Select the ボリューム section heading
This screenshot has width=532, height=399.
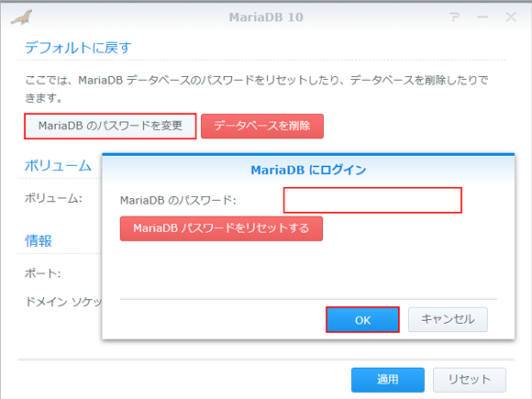coord(58,166)
